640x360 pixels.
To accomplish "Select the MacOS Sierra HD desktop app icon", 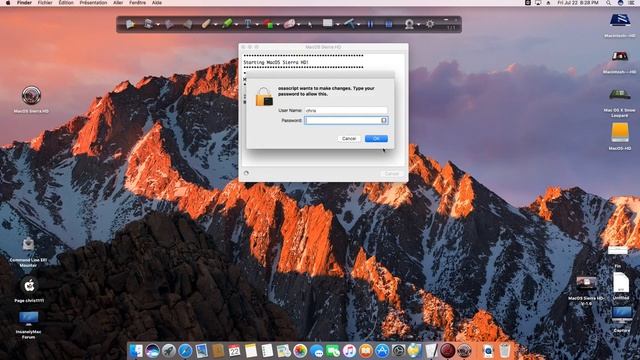I will (x=31, y=96).
